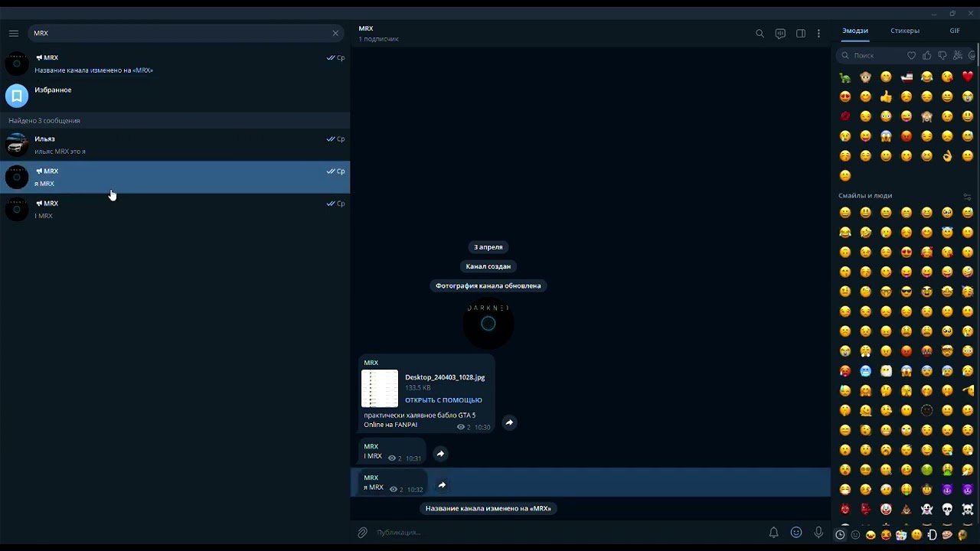980x551 pixels.
Task: Forward the «я MRX» post
Action: click(x=442, y=484)
